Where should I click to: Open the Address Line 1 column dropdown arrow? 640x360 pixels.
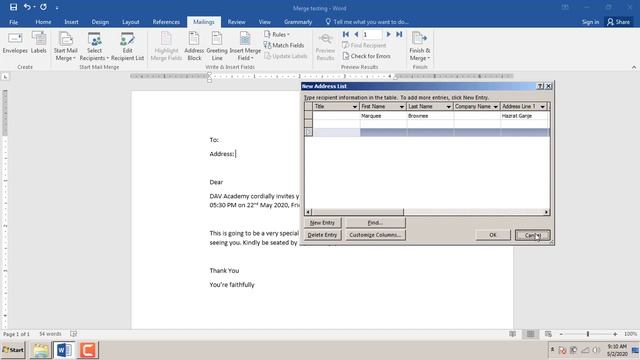pyautogui.click(x=542, y=107)
